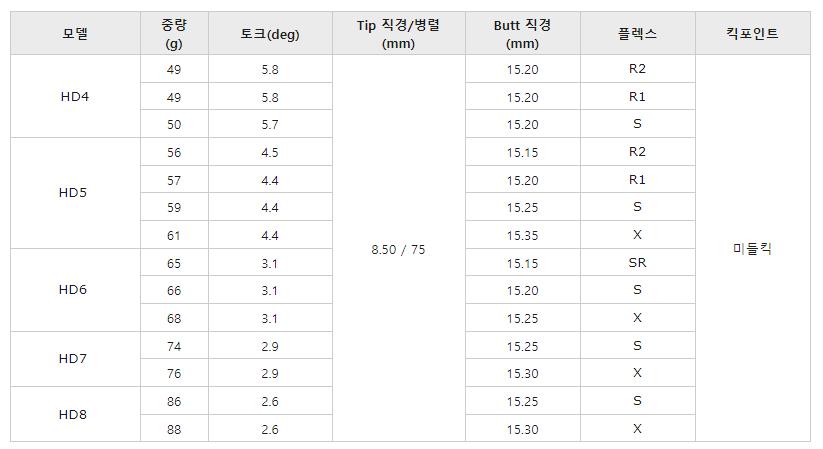Click the 88 weight cell
Image resolution: width=823 pixels, height=449 pixels.
(174, 428)
